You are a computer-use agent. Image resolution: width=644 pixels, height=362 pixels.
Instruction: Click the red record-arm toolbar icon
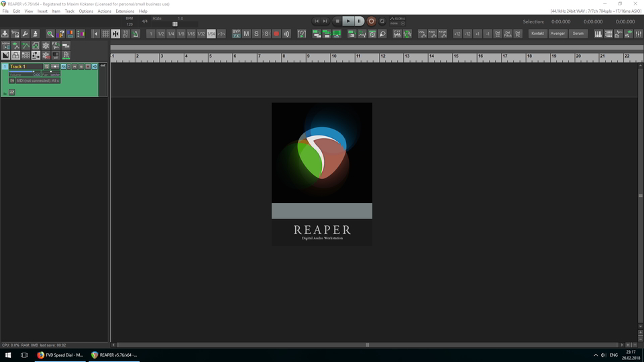pos(276,34)
